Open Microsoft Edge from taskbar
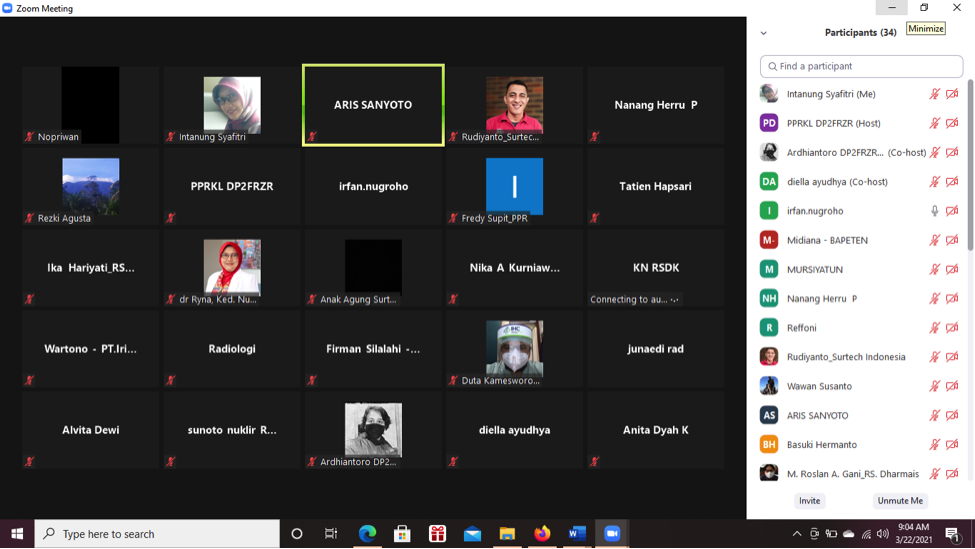 [367, 533]
